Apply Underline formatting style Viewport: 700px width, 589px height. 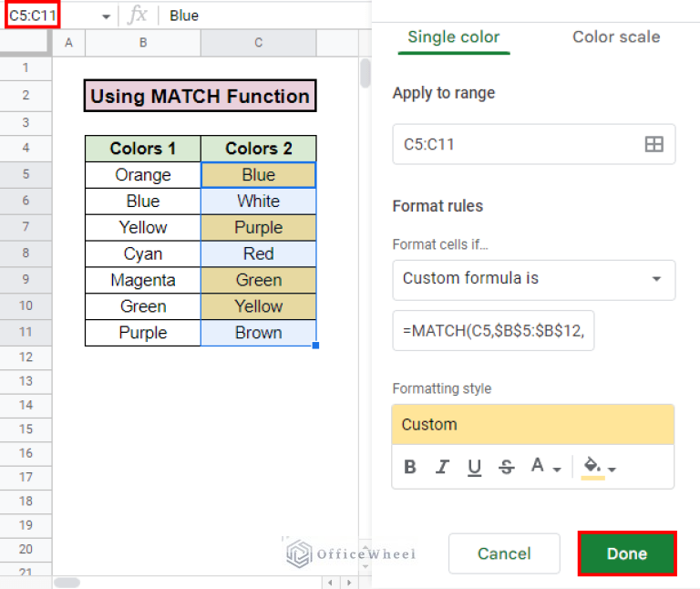tap(474, 468)
